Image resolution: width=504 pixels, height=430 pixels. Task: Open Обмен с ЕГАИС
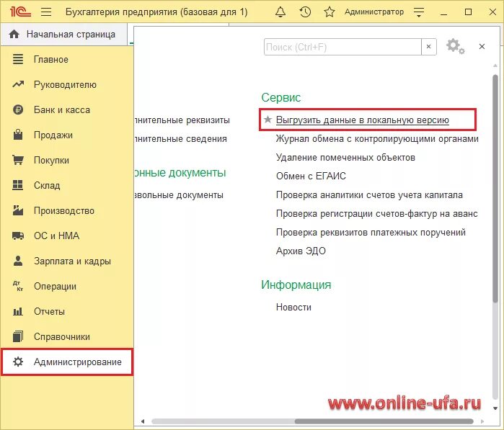311,176
